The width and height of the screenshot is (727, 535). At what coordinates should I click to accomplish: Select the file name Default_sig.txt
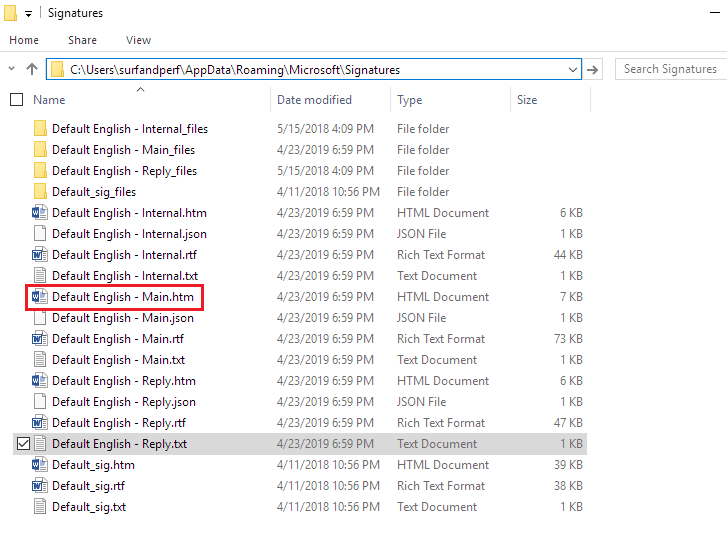pyautogui.click(x=89, y=507)
